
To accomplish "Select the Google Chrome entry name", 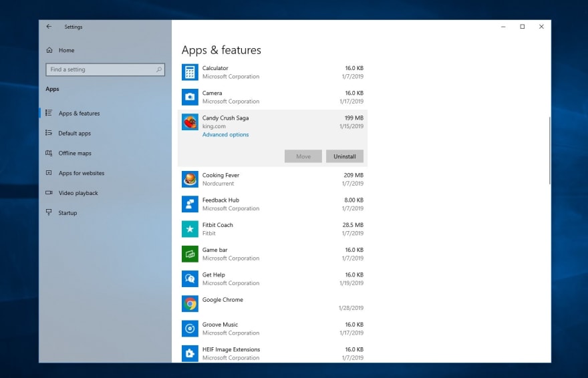I will point(223,300).
